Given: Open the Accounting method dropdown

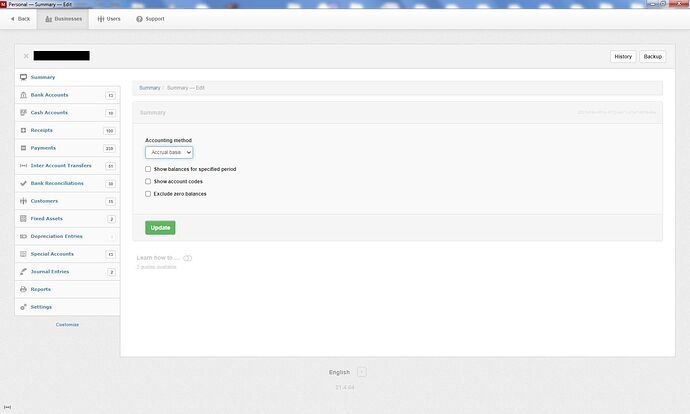Looking at the screenshot, I should click(x=169, y=152).
